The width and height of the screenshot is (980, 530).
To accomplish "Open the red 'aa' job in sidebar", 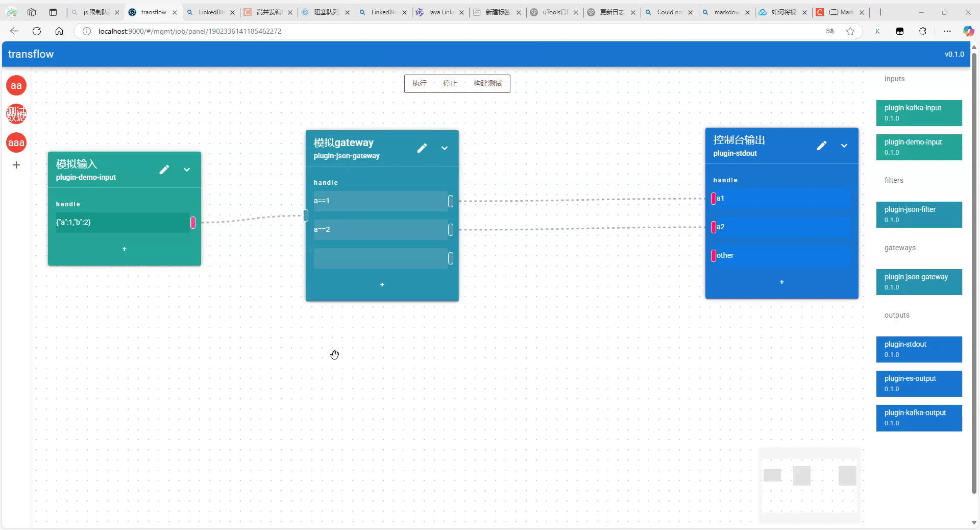I will point(16,85).
